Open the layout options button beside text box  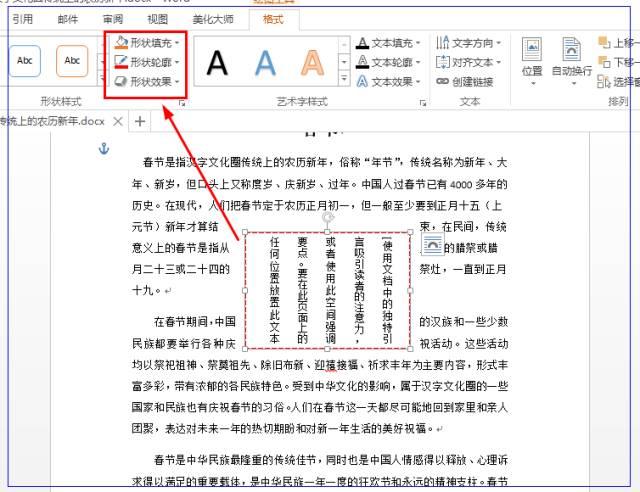(x=432, y=245)
